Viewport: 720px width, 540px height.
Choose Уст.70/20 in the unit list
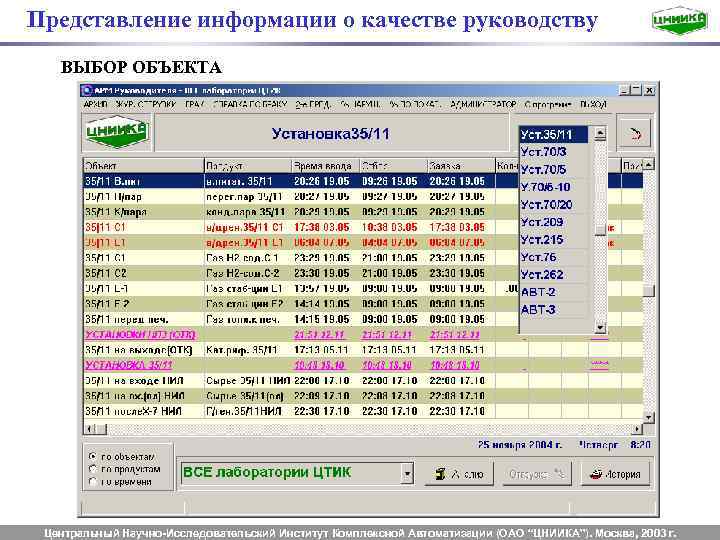pos(554,204)
